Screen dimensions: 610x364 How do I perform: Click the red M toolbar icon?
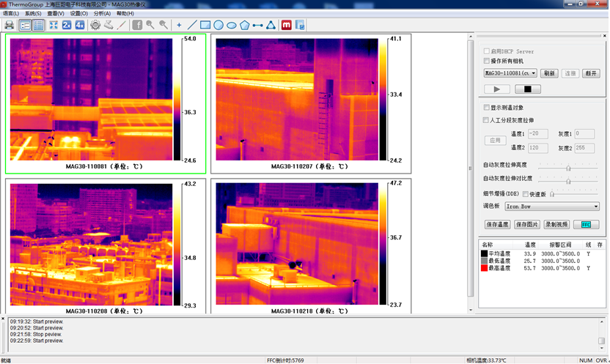pos(287,25)
